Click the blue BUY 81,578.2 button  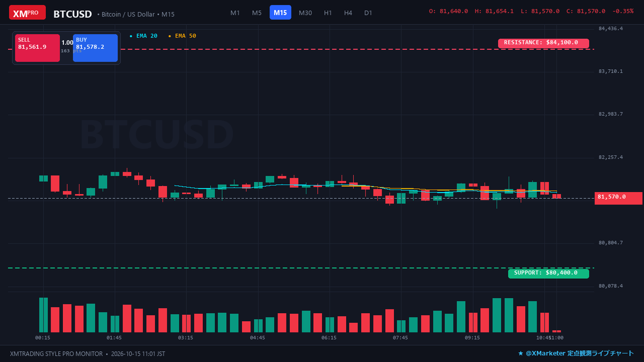click(x=95, y=48)
